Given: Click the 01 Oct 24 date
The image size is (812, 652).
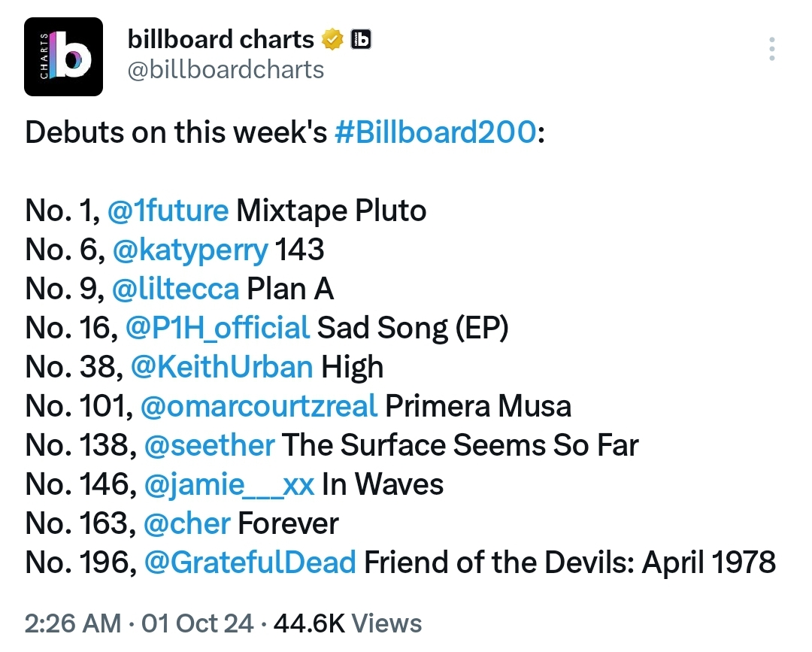Looking at the screenshot, I should 197,623.
